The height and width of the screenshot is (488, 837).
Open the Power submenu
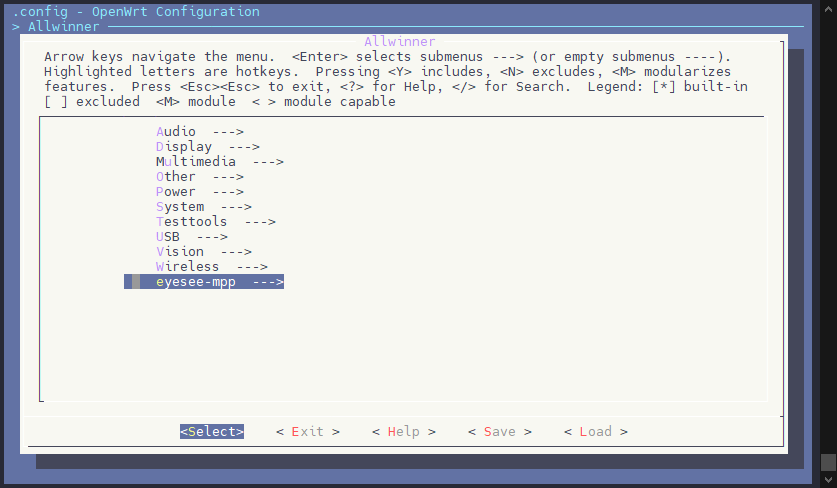(200, 191)
